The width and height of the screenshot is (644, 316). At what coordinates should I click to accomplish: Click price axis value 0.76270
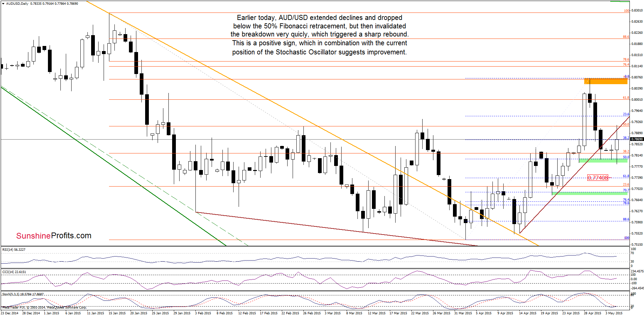pos(637,211)
